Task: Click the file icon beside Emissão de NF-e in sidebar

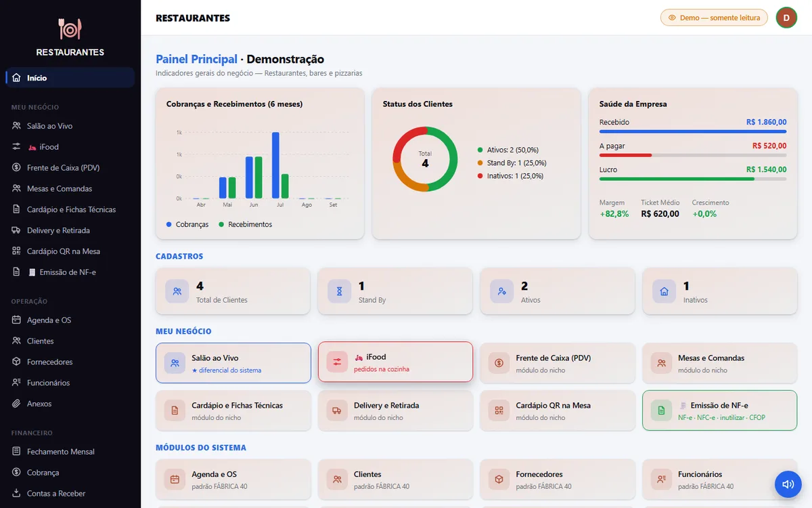Action: [x=16, y=272]
